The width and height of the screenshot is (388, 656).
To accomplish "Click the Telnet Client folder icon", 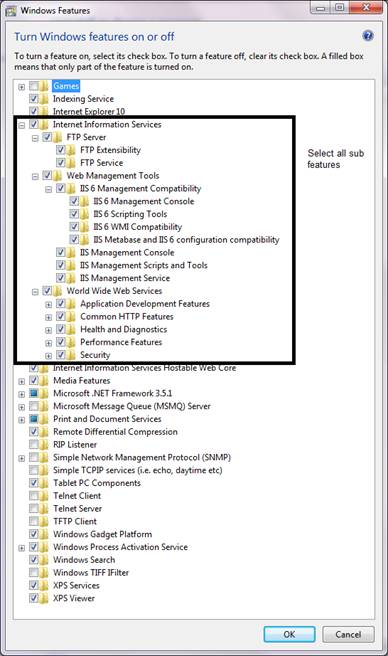I will (x=44, y=496).
